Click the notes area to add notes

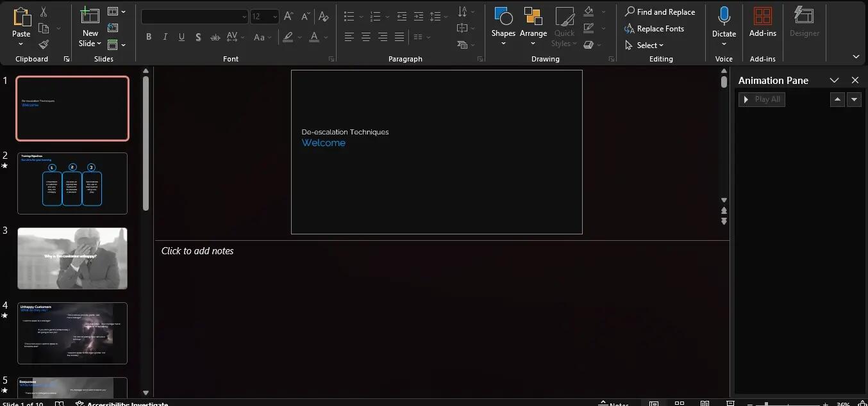pyautogui.click(x=442, y=318)
